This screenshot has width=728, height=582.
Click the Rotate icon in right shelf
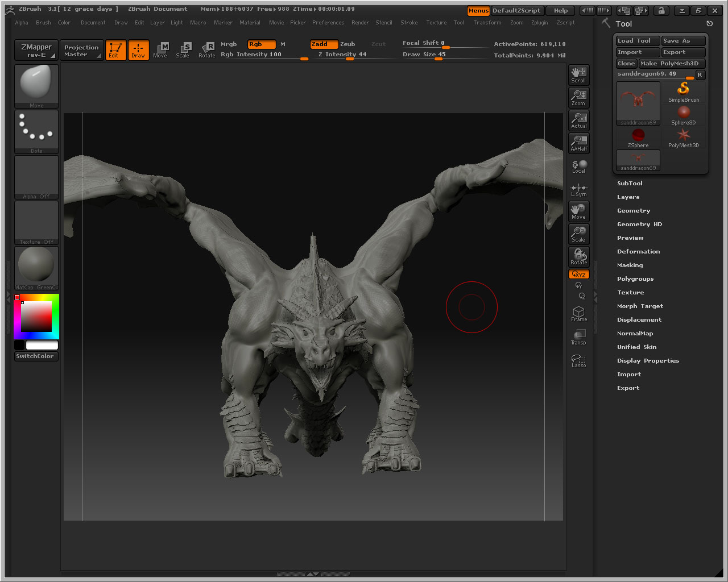(x=578, y=257)
